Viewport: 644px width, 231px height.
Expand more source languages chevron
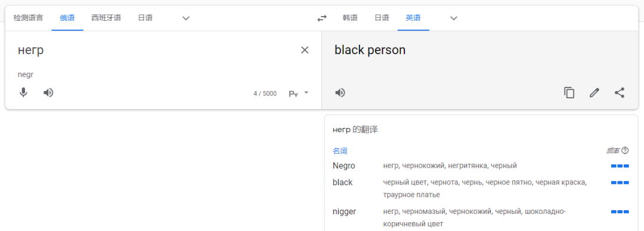[186, 18]
